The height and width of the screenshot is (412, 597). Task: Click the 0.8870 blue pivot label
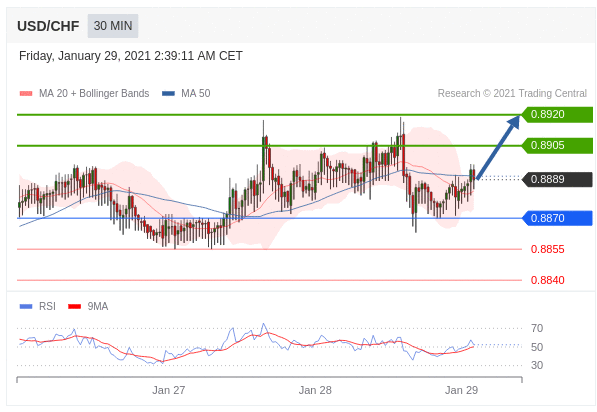[x=557, y=218]
